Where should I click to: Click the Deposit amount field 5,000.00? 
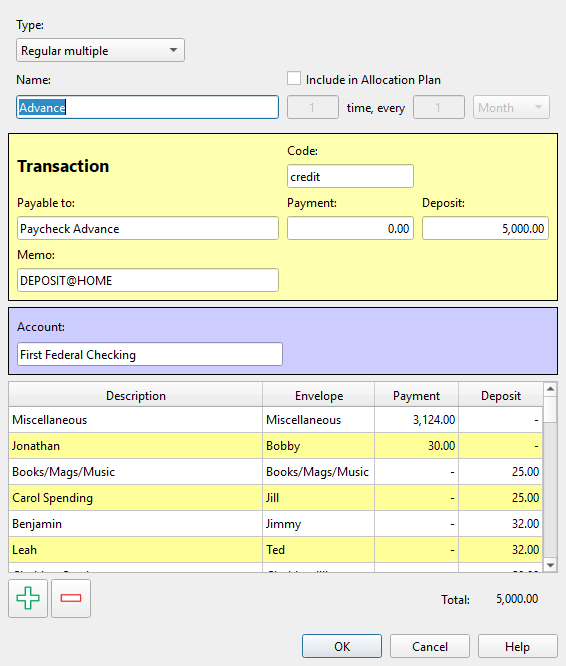(x=485, y=228)
